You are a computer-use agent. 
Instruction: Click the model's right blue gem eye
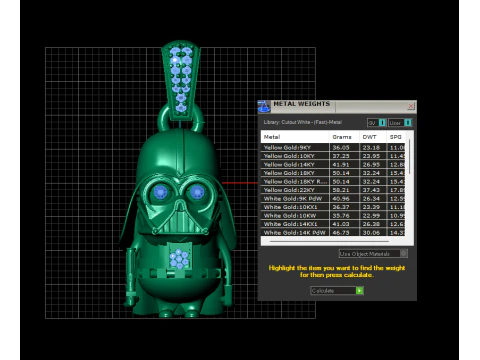[x=197, y=192]
